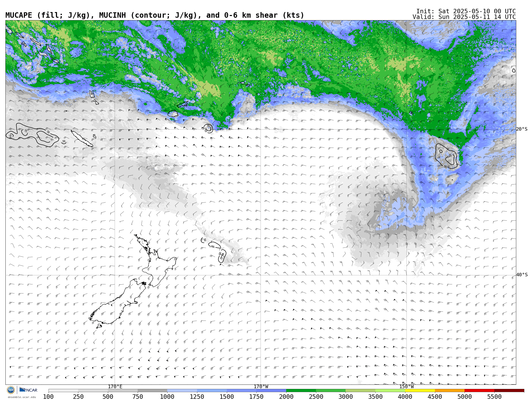This screenshot has height=400, width=532.
Task: Click the 1500 colorbar tick label
Action: click(227, 397)
